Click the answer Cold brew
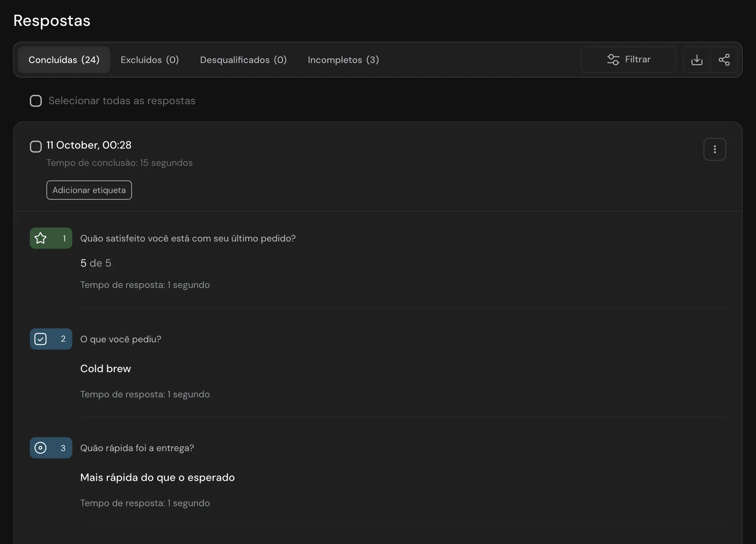The height and width of the screenshot is (544, 756). pyautogui.click(x=105, y=369)
